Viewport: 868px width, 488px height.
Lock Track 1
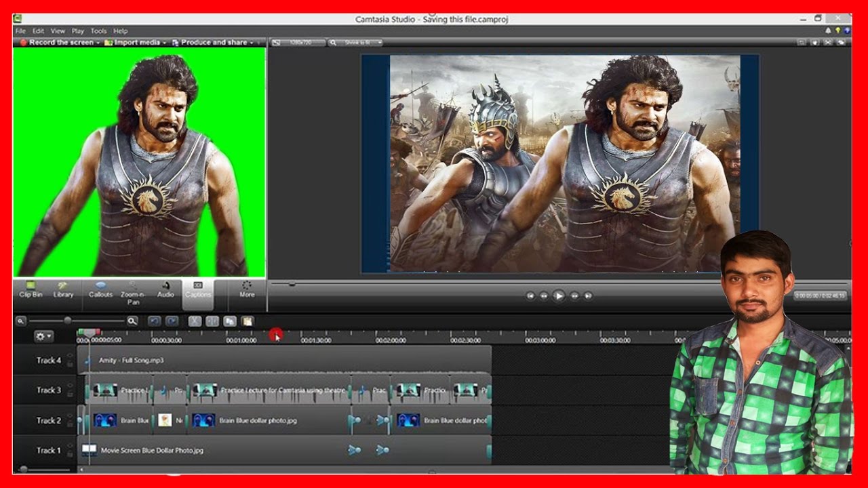69,455
